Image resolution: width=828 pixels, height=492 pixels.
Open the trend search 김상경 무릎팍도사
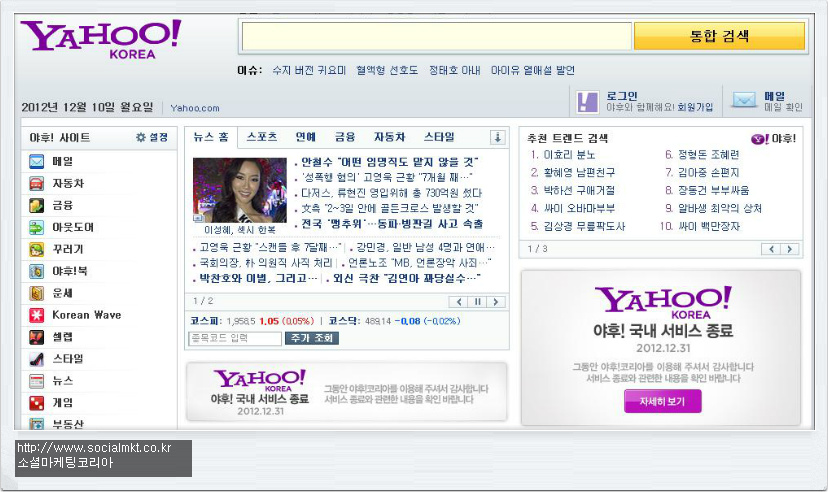point(585,226)
